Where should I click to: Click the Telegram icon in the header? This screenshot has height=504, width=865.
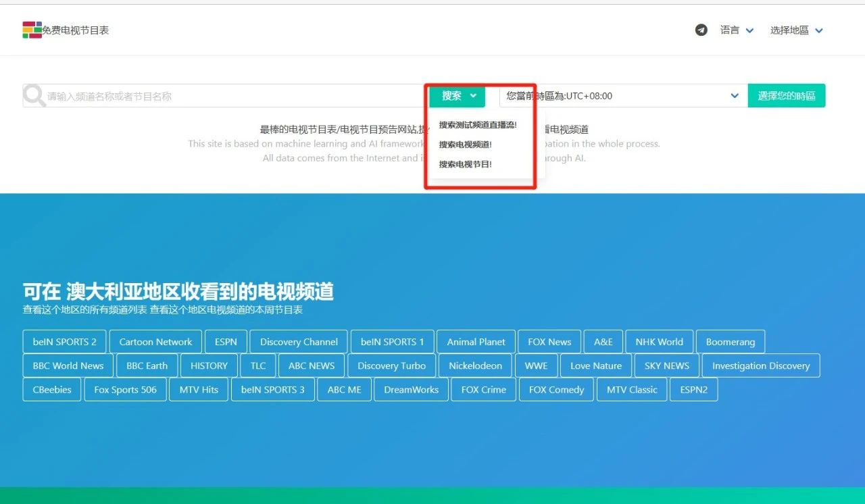click(x=701, y=30)
